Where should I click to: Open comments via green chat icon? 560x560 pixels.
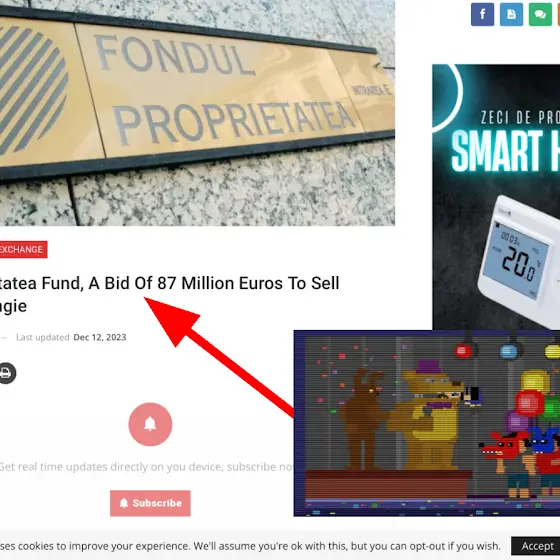click(x=540, y=14)
